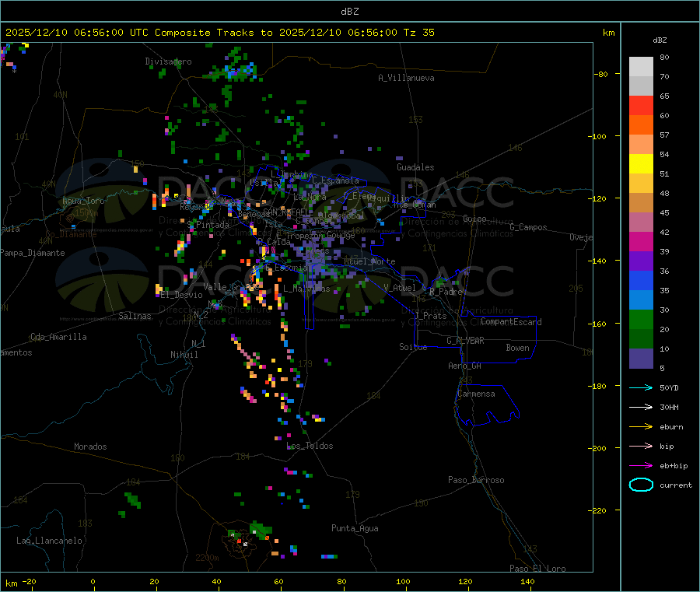Click the 'Tz 35' threshold text in header
Screen dimensions: 700x592
tap(418, 33)
